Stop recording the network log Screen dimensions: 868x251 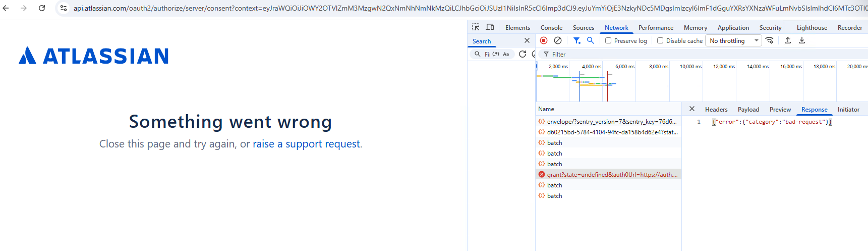[x=544, y=40]
